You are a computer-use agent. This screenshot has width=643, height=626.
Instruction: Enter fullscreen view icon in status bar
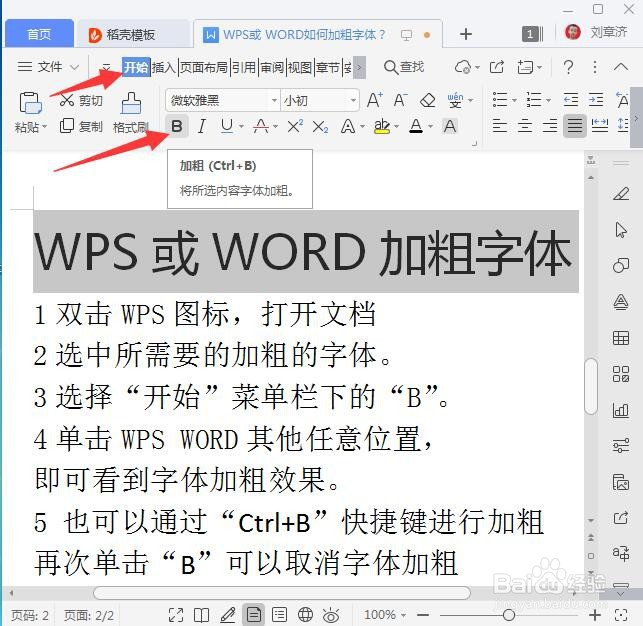pos(176,615)
